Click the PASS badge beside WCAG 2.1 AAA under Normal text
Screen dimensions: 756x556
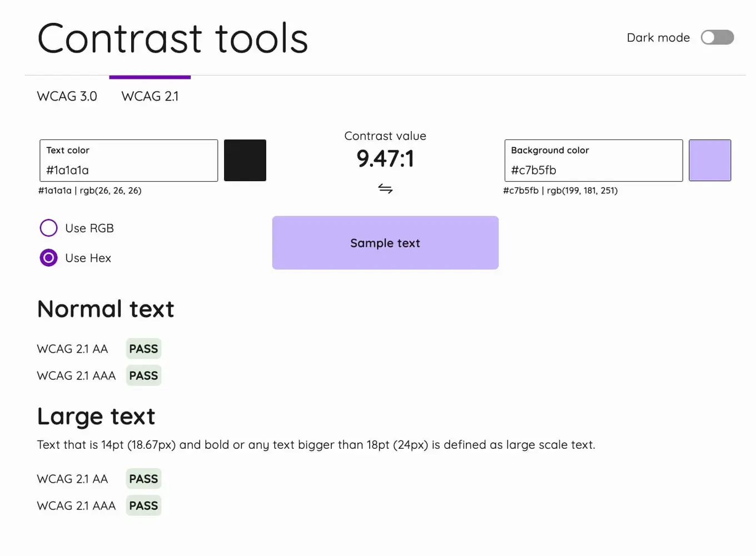click(143, 375)
